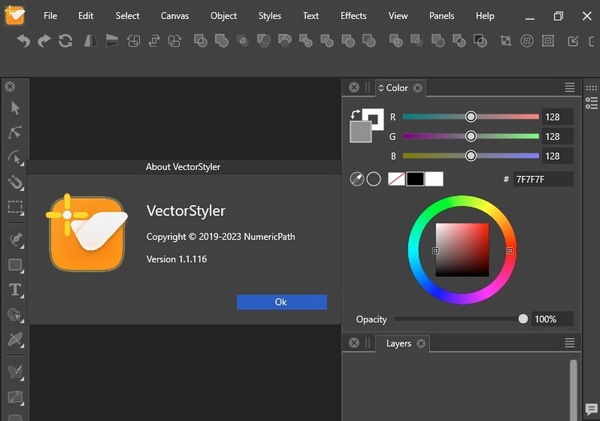Open the Panels menu
This screenshot has height=421, width=600.
[442, 16]
